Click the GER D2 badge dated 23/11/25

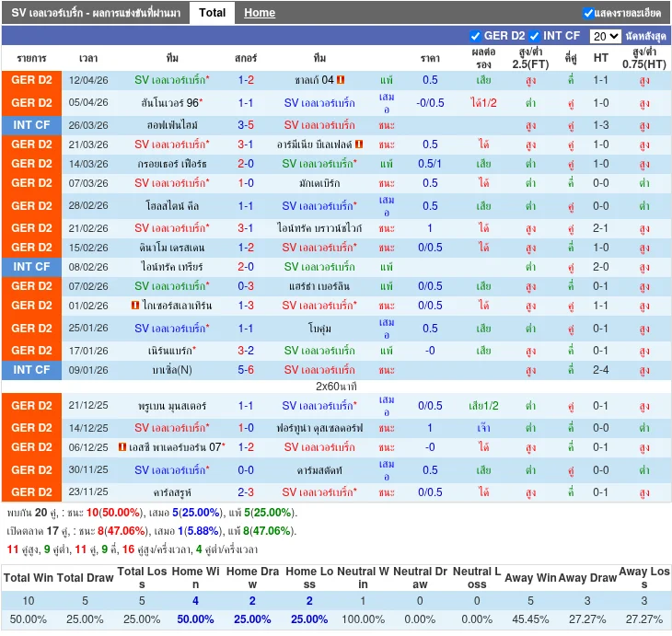tap(32, 492)
